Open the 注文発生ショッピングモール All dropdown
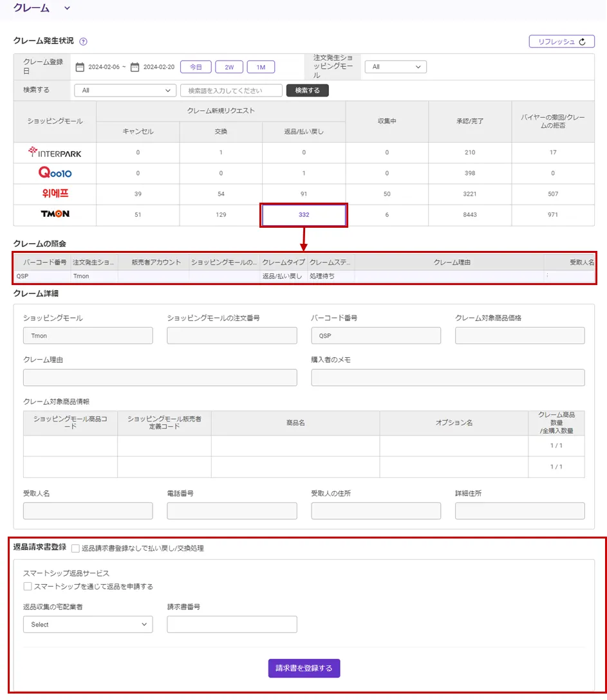The width and height of the screenshot is (607, 700). click(396, 67)
